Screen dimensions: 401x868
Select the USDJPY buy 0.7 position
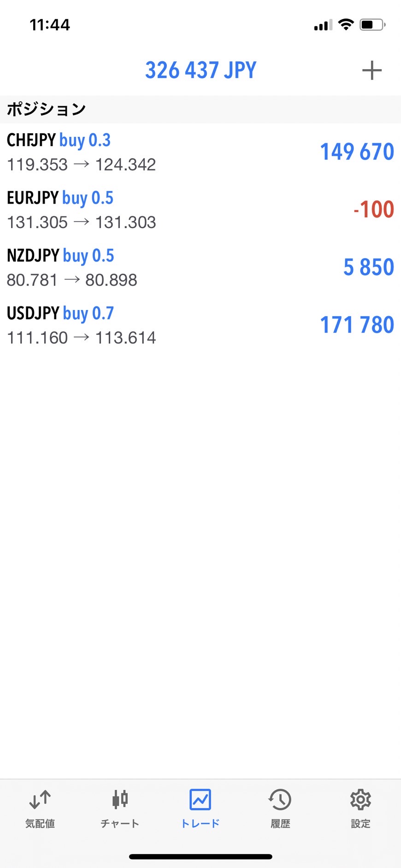(x=200, y=325)
